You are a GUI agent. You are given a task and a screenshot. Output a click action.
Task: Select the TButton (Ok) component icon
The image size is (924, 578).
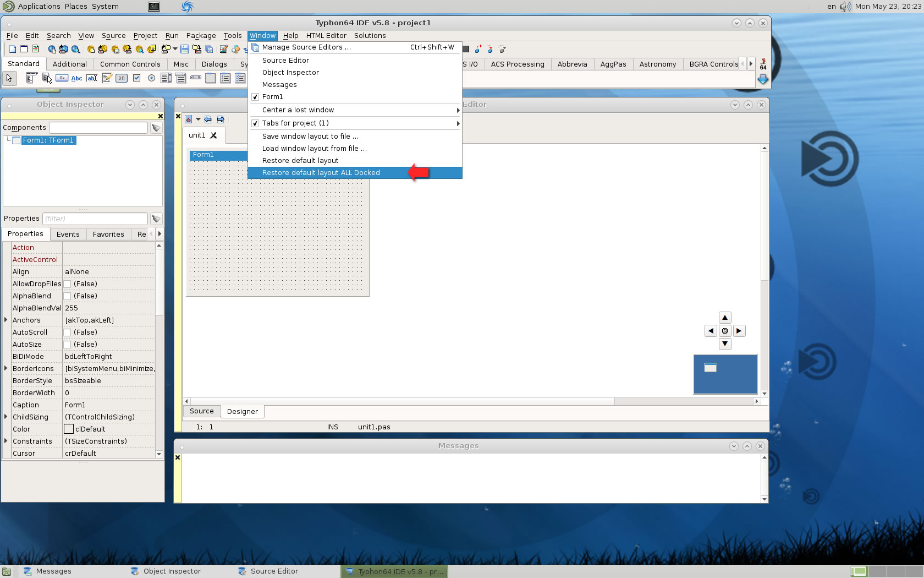click(62, 78)
